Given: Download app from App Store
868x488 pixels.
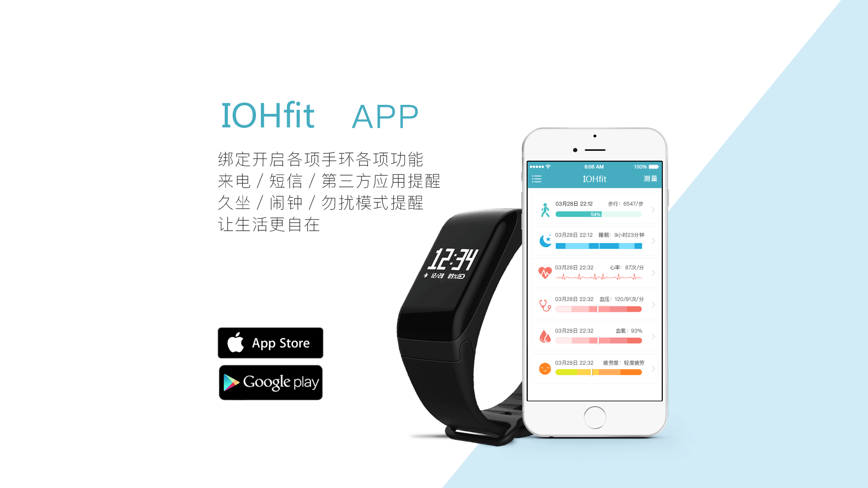Looking at the screenshot, I should [269, 343].
